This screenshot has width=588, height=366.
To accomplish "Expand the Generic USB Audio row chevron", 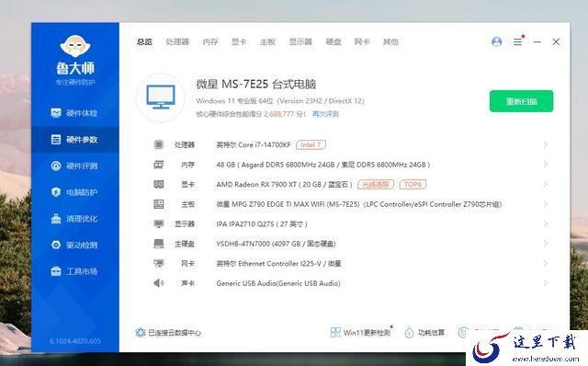I will pos(546,283).
